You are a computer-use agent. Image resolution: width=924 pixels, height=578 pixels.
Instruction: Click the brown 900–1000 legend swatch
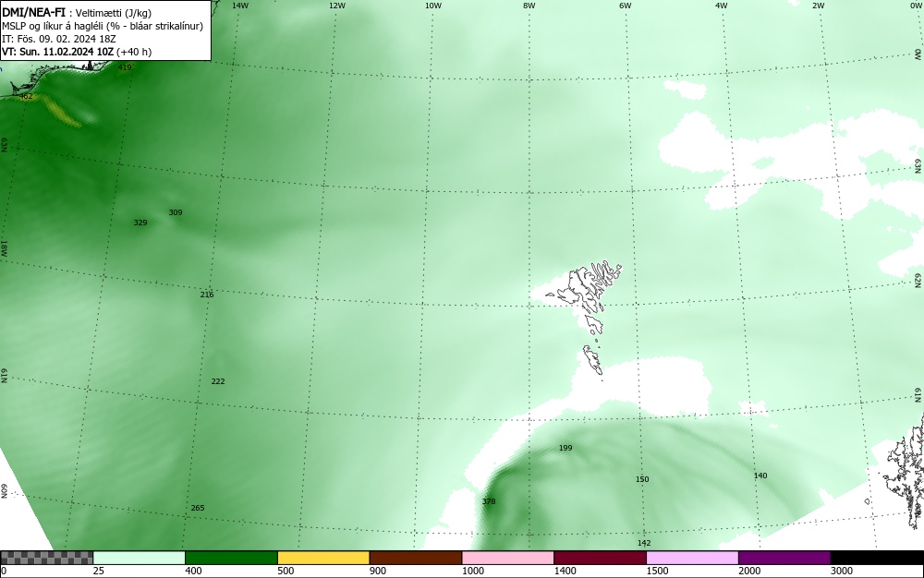click(416, 558)
